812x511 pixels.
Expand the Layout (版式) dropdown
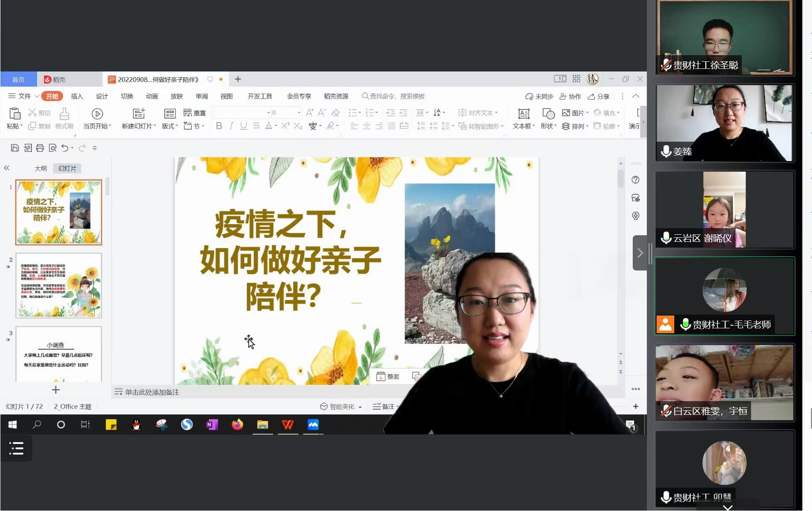click(x=170, y=126)
